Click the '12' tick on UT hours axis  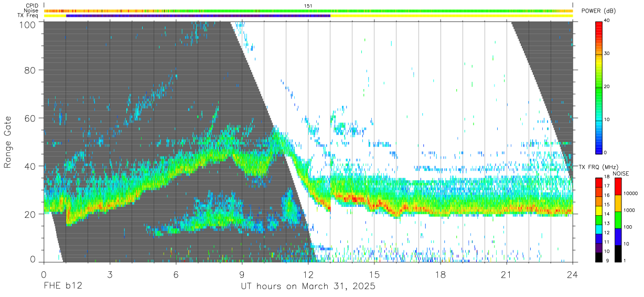[x=308, y=274]
